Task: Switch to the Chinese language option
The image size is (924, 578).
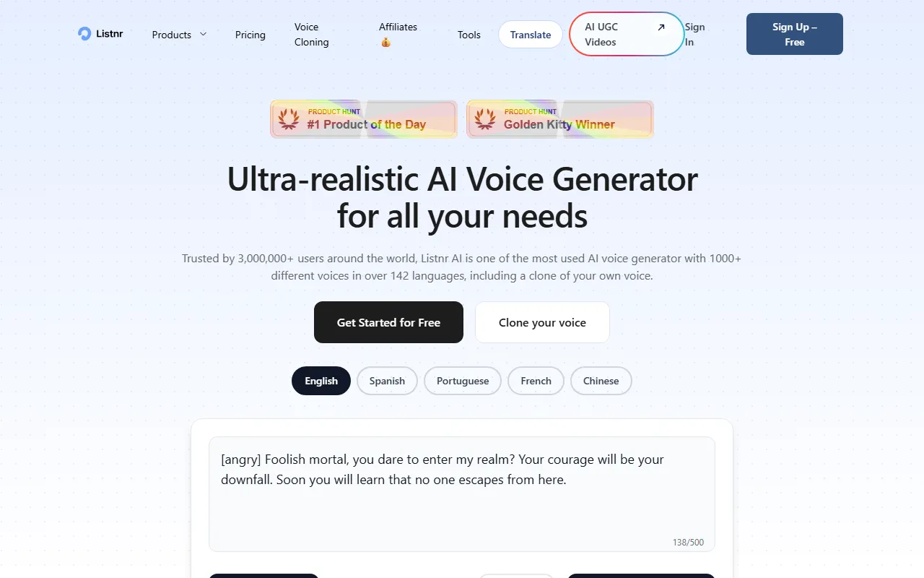Action: coord(601,381)
